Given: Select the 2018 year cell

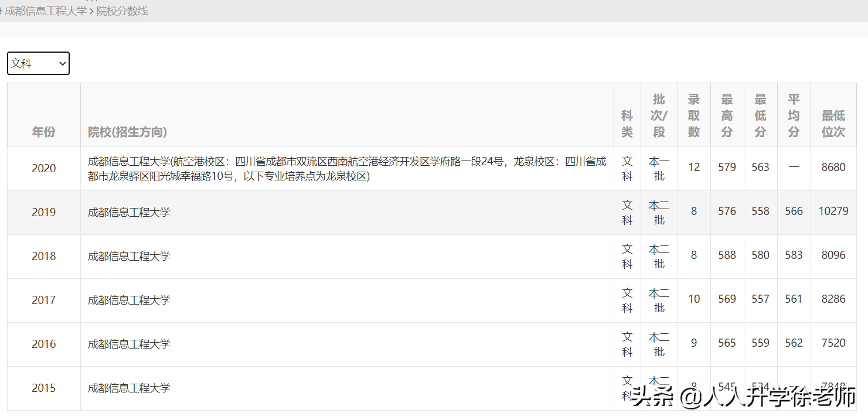Looking at the screenshot, I should [44, 256].
